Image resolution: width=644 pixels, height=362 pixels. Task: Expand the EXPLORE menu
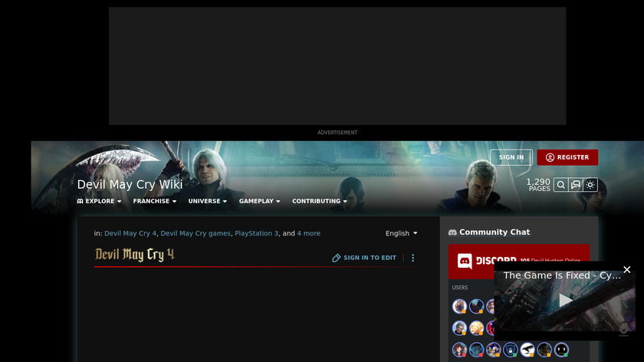pyautogui.click(x=99, y=201)
